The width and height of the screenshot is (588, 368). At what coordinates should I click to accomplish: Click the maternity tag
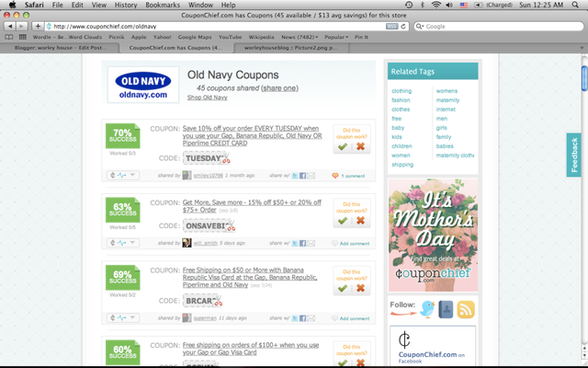pyautogui.click(x=447, y=100)
